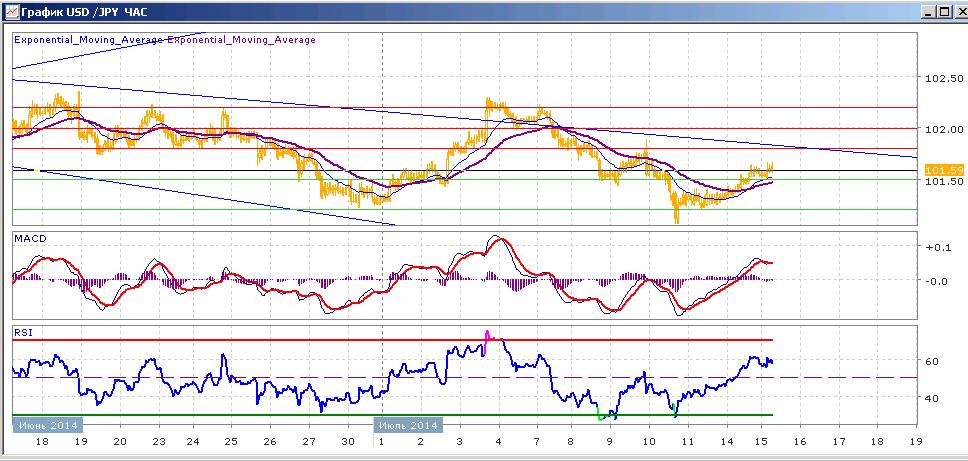Click date 7 on the timeline
The image size is (968, 461).
click(536, 442)
